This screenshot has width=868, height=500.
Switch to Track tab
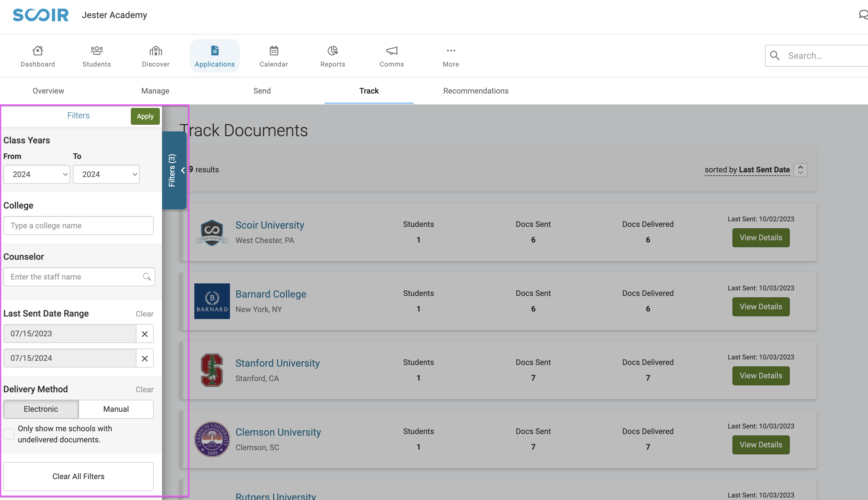(x=369, y=91)
